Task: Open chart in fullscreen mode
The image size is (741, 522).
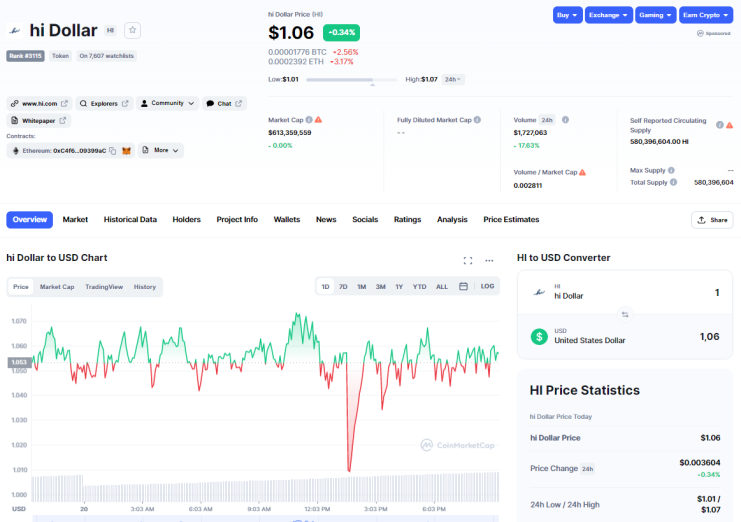Action: click(468, 261)
